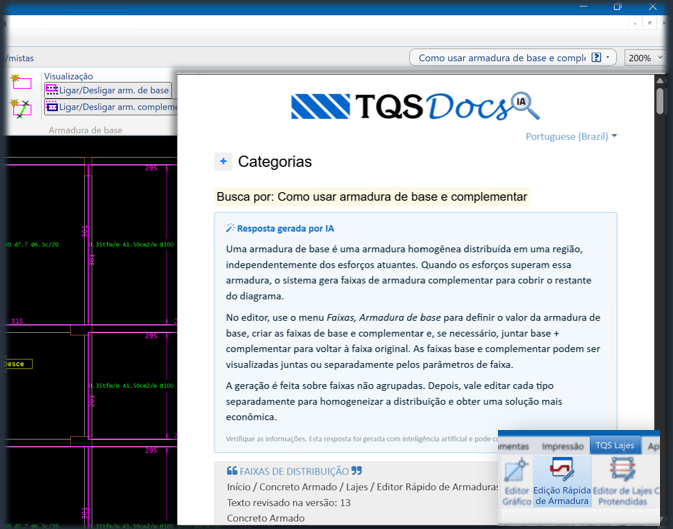Click the IA magnifier search icon

(525, 105)
